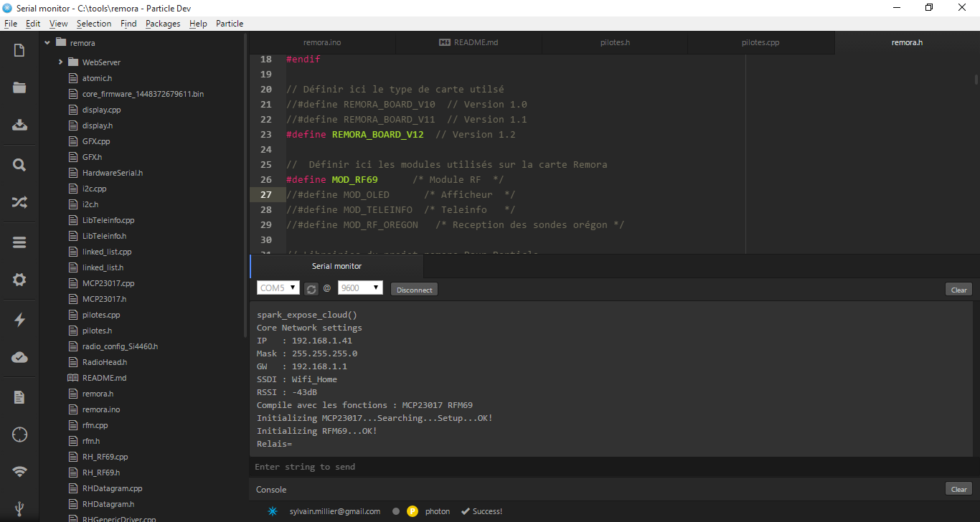
Task: Open the 9600 baud rate dropdown
Action: pyautogui.click(x=360, y=288)
